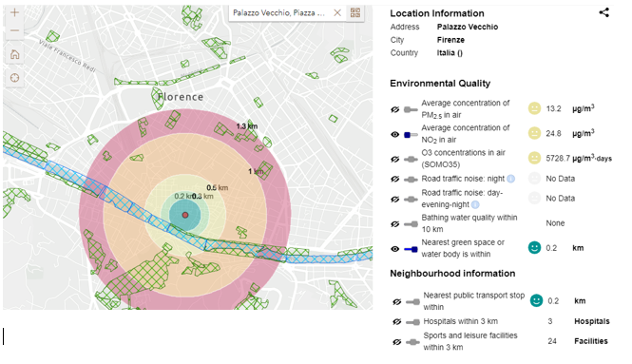Hide the NO2 concentration layer

tap(395, 135)
